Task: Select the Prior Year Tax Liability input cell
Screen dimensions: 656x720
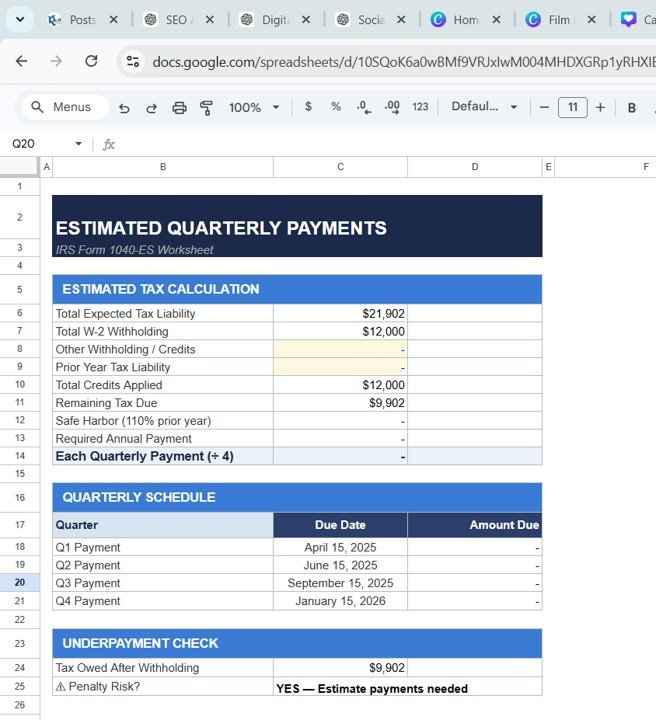Action: click(340, 367)
